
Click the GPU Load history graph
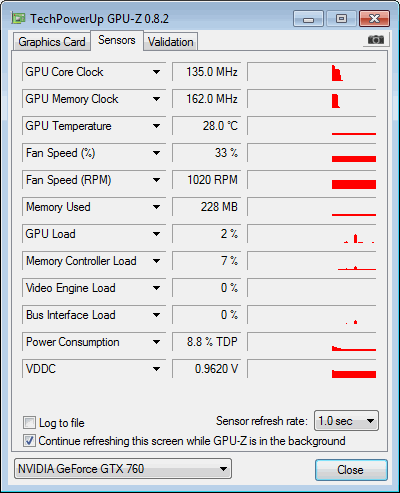pyautogui.click(x=312, y=234)
